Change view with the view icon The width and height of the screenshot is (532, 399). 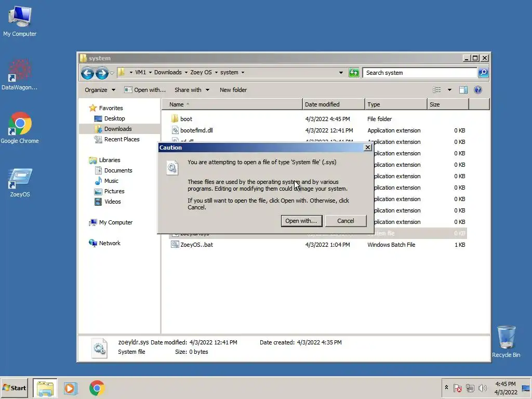[x=436, y=90]
